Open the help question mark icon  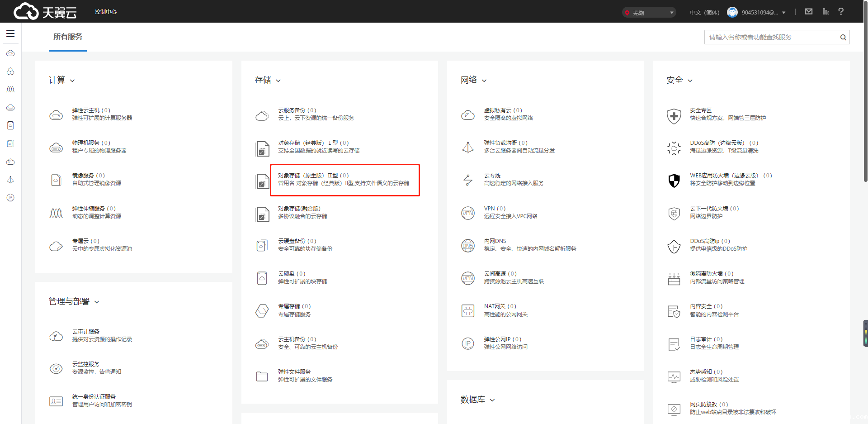tap(841, 12)
